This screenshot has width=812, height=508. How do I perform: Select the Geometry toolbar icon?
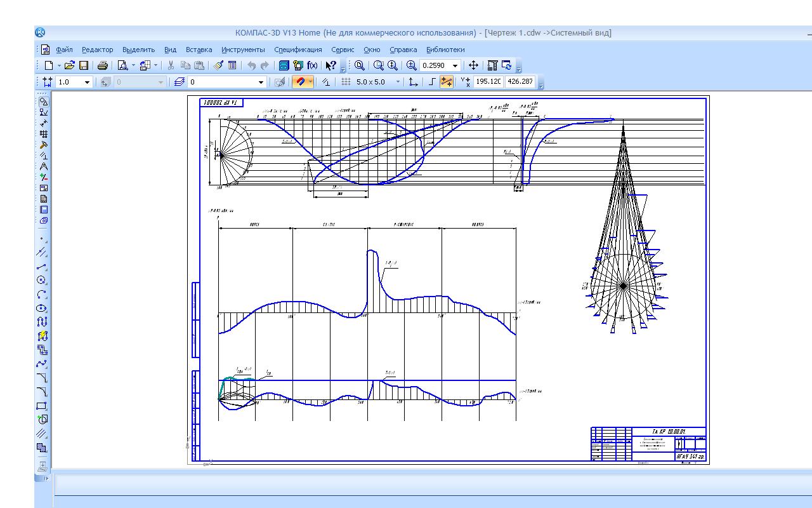point(43,101)
